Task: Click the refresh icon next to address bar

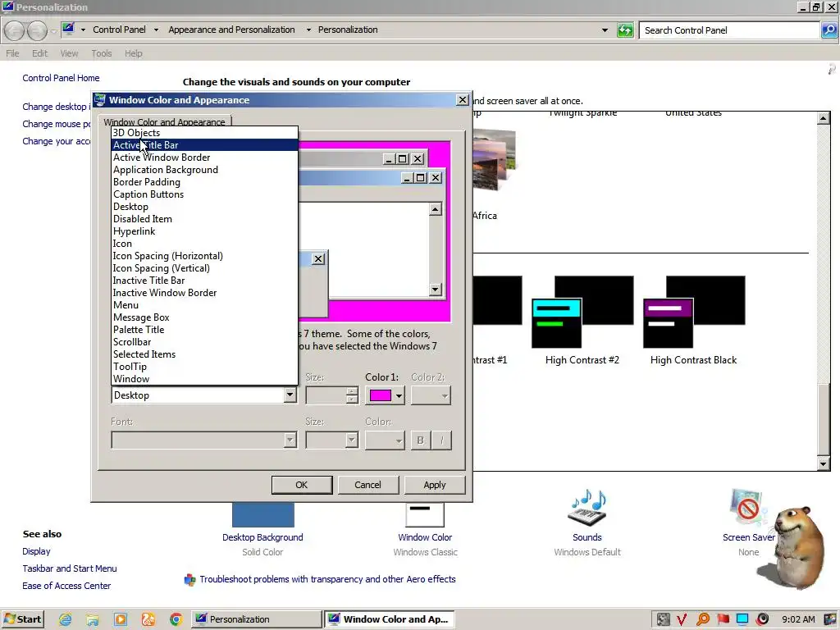Action: tap(624, 30)
